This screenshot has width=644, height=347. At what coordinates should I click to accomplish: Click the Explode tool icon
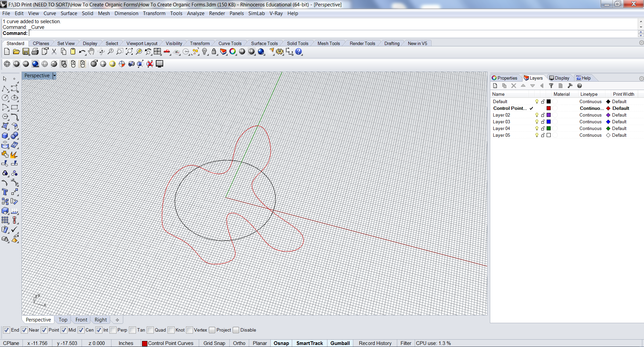click(x=14, y=155)
